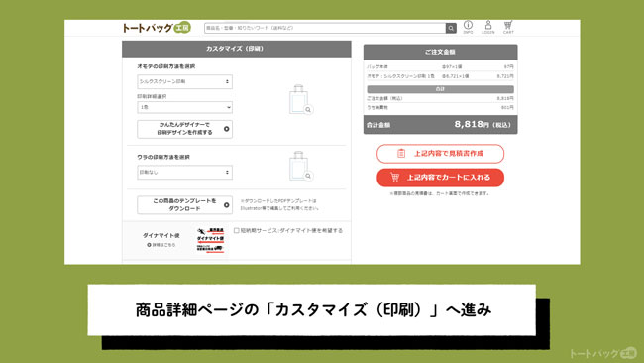Click the search magnifier button in the header
The height and width of the screenshot is (363, 644).
(451, 28)
